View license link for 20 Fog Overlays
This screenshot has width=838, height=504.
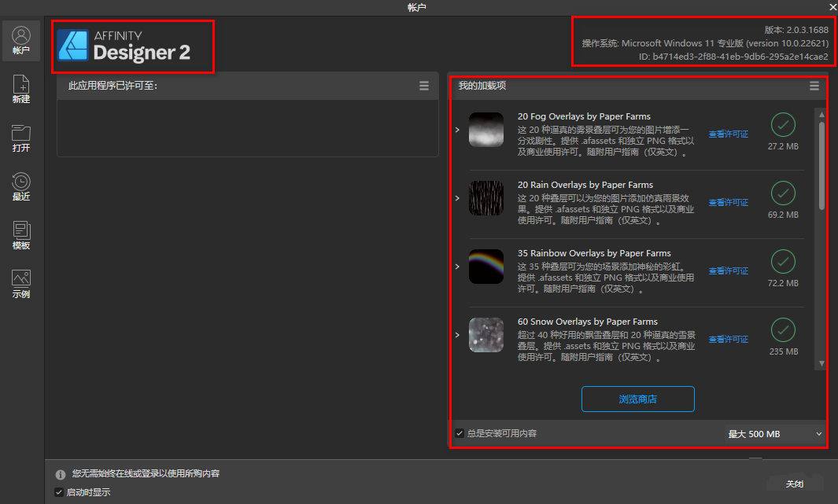click(x=729, y=134)
